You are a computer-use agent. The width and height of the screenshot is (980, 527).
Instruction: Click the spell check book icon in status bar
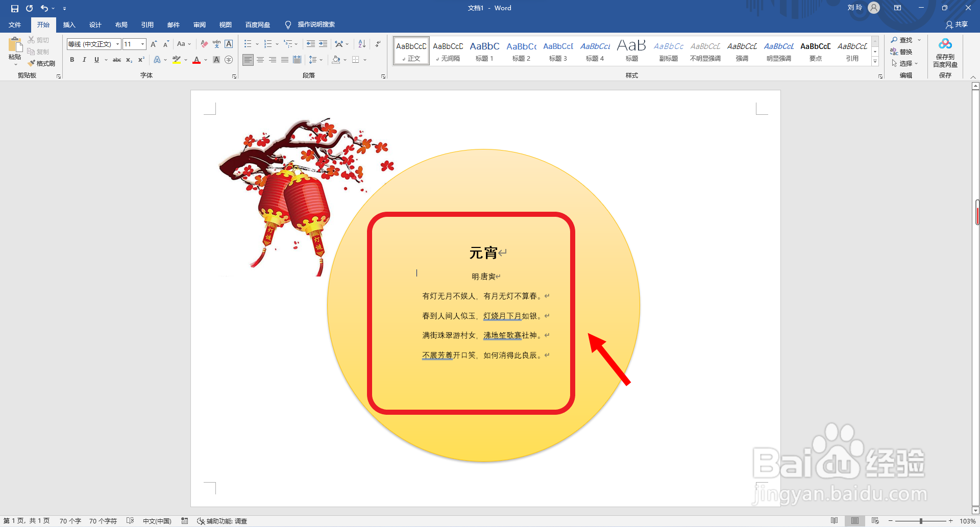tap(130, 521)
